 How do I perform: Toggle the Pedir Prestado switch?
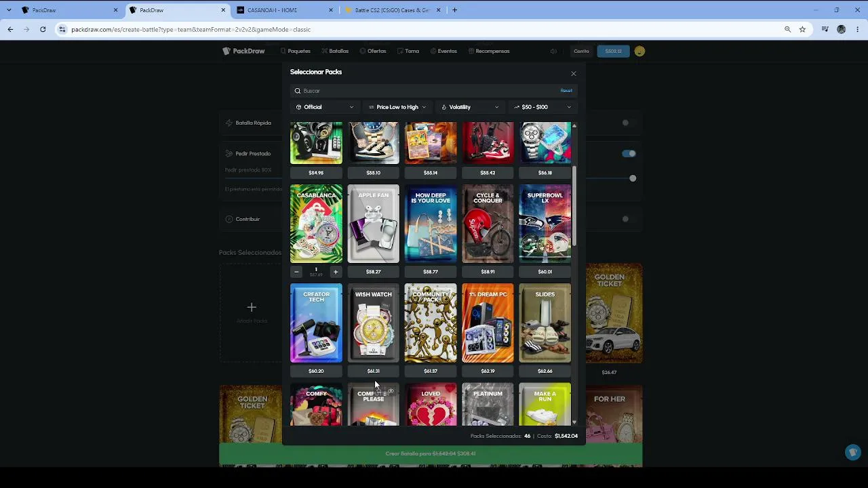629,154
